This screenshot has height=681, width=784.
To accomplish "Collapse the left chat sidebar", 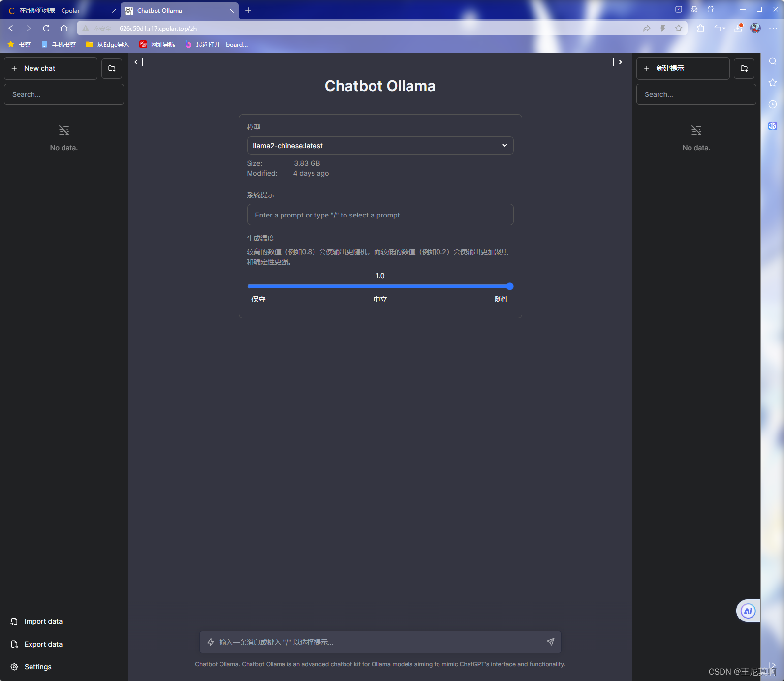I will (139, 62).
